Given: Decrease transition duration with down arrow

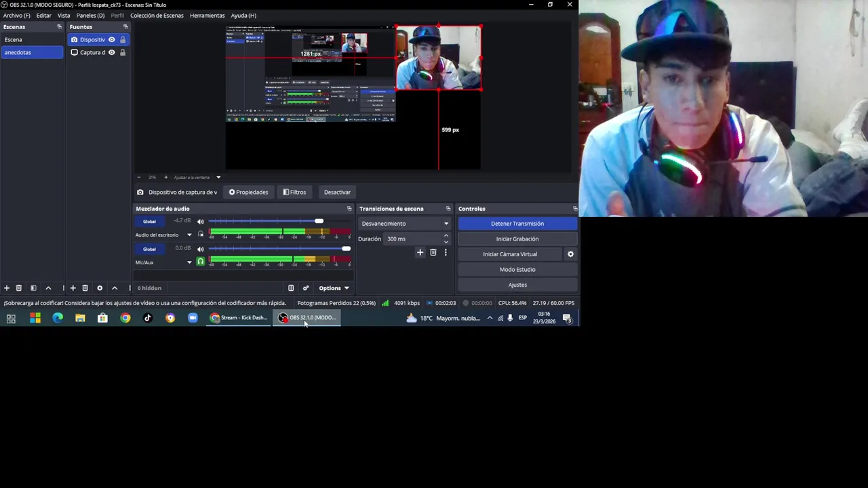Looking at the screenshot, I should pos(446,241).
